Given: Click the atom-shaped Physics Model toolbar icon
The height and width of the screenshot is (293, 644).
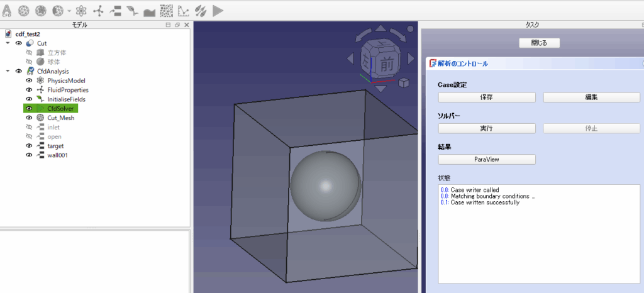Looking at the screenshot, I should [x=81, y=11].
